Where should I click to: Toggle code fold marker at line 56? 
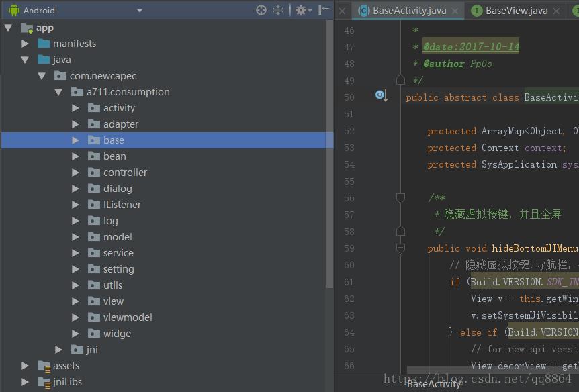point(400,198)
